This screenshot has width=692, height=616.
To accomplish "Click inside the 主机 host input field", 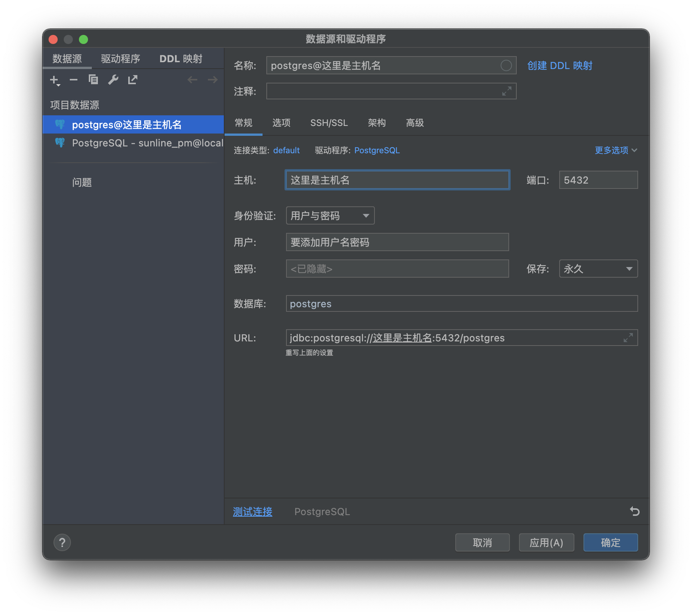I will click(397, 180).
